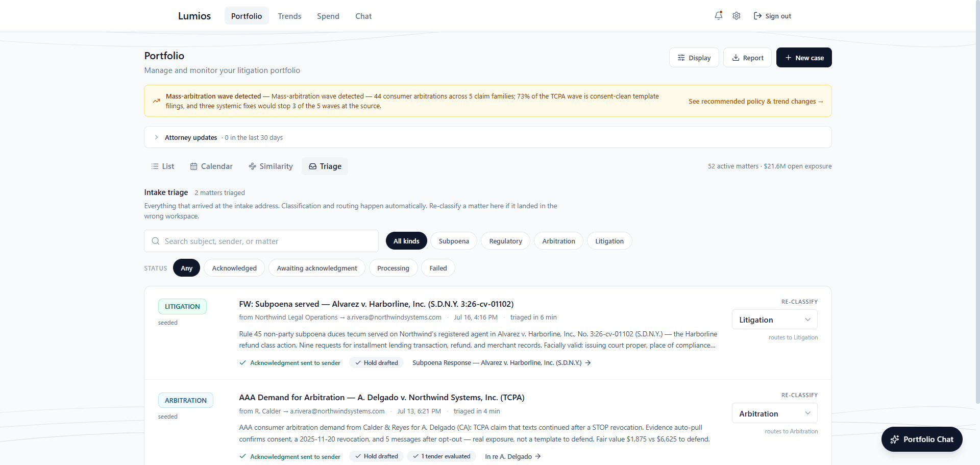Click the Lumios logo
The image size is (980, 465).
coord(194,16)
